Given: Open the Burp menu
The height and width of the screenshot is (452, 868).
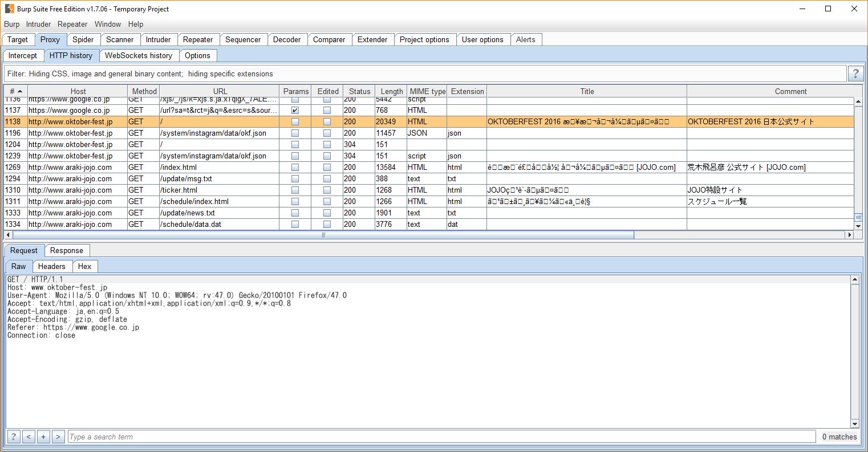Looking at the screenshot, I should [11, 24].
